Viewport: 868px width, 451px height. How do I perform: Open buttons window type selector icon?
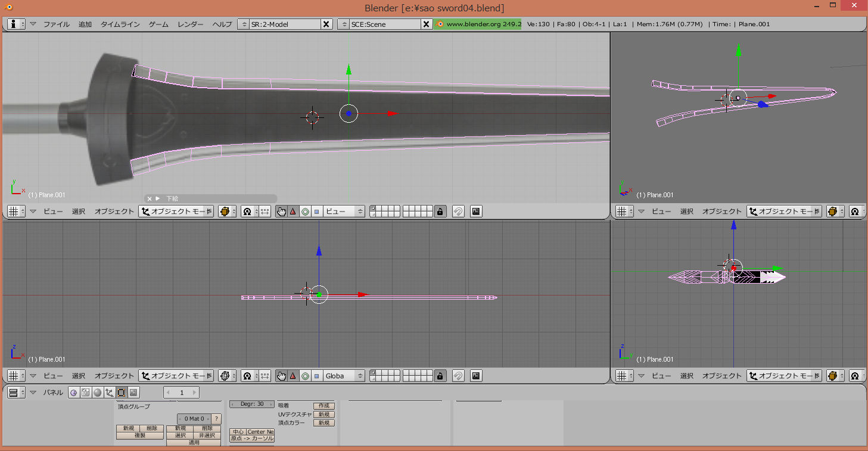tap(17, 393)
